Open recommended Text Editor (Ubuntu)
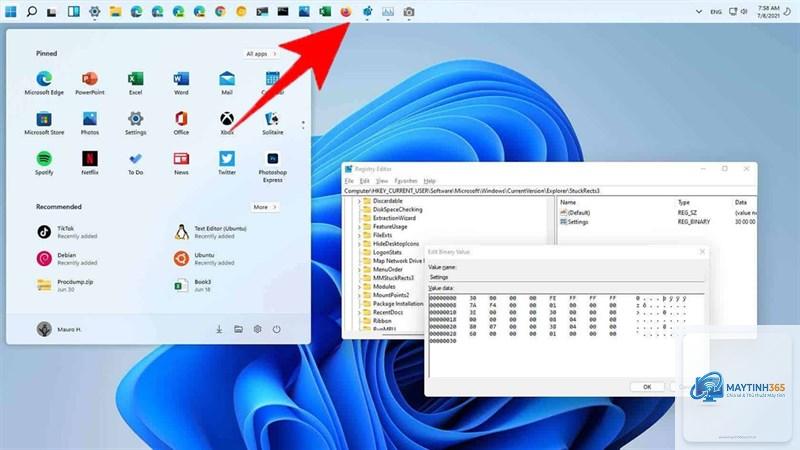 coord(210,232)
